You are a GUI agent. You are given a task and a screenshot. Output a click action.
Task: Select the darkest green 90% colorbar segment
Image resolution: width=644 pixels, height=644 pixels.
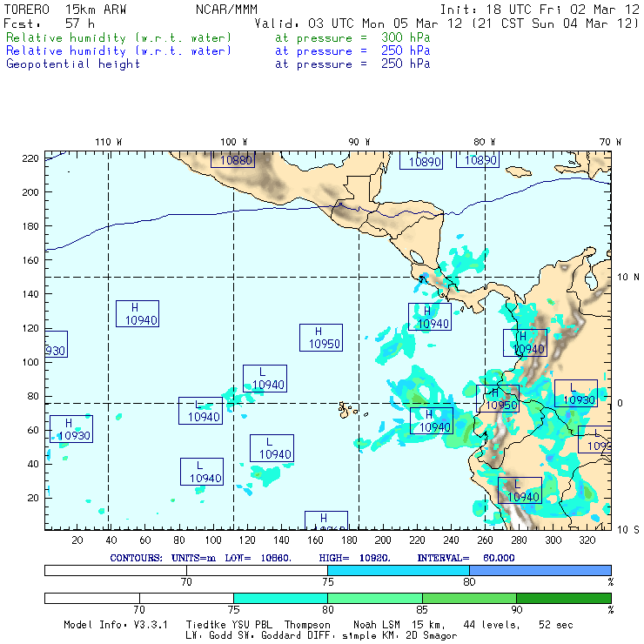(x=563, y=598)
